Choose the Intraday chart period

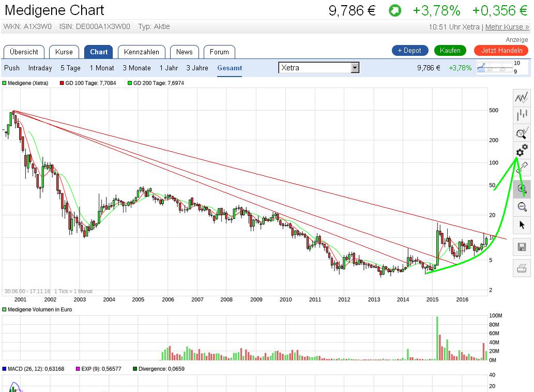pyautogui.click(x=40, y=68)
